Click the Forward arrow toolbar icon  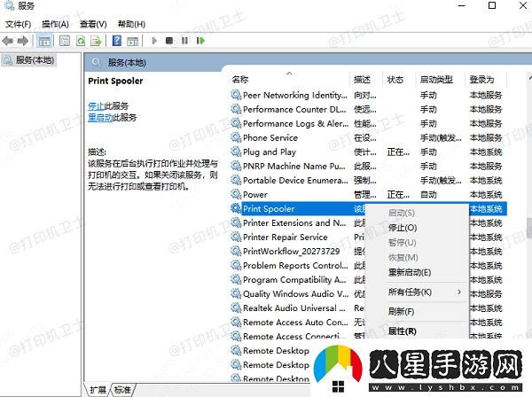pos(22,41)
